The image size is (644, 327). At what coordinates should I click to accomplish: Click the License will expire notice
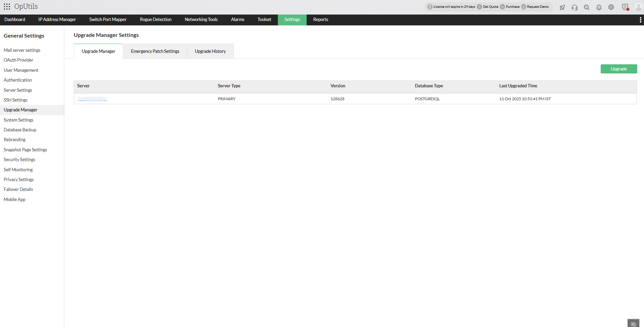pyautogui.click(x=454, y=7)
